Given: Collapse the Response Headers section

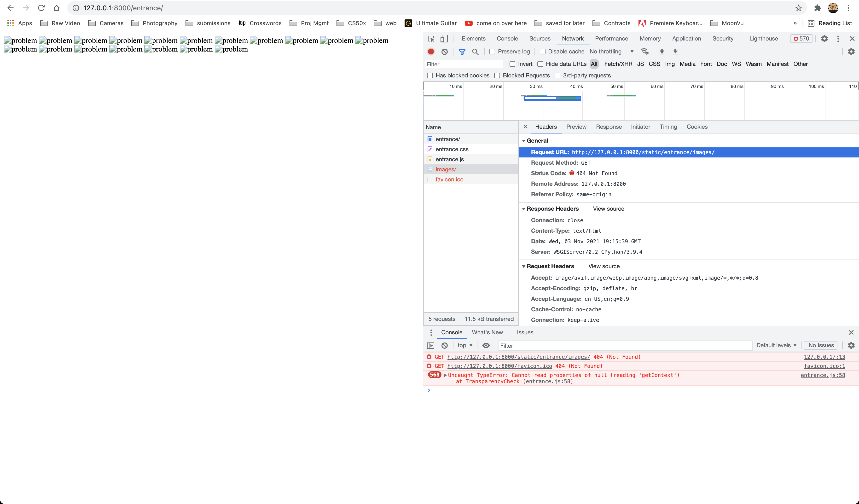Looking at the screenshot, I should pos(524,209).
